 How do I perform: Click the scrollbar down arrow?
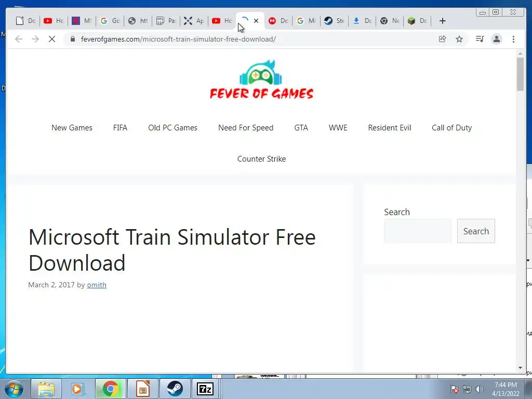521,368
